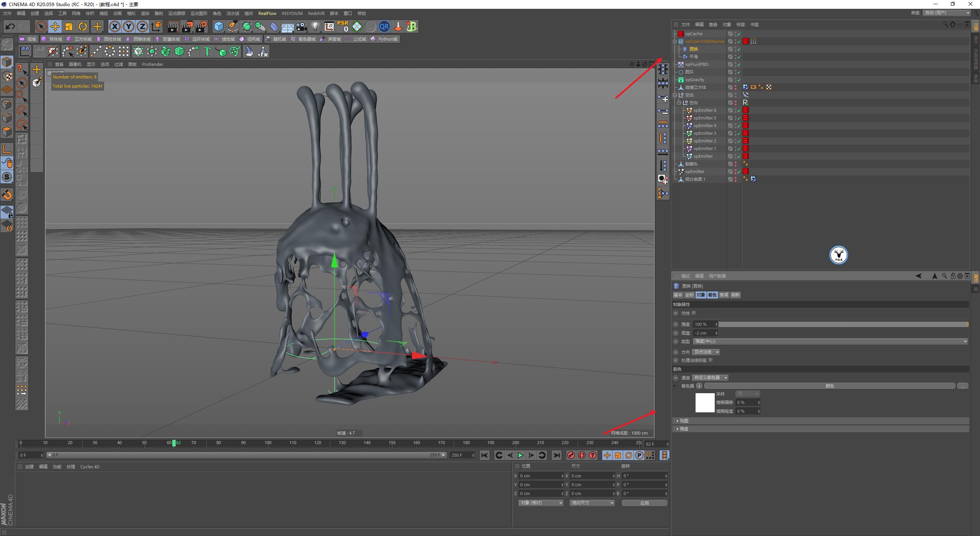Select the Move tool in the toolbar
980x536 pixels.
click(x=55, y=26)
